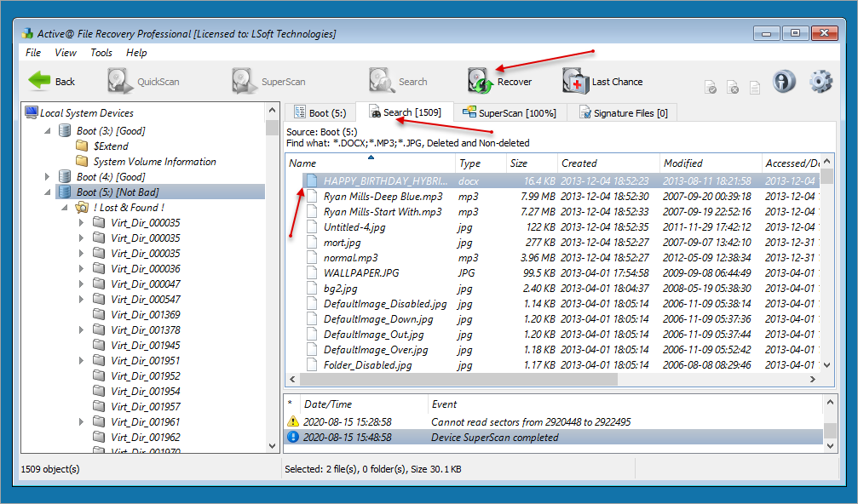Screen dimensions: 858x504
Task: Select the DefaultImage_Disabled.jpg file name
Action: pos(384,303)
